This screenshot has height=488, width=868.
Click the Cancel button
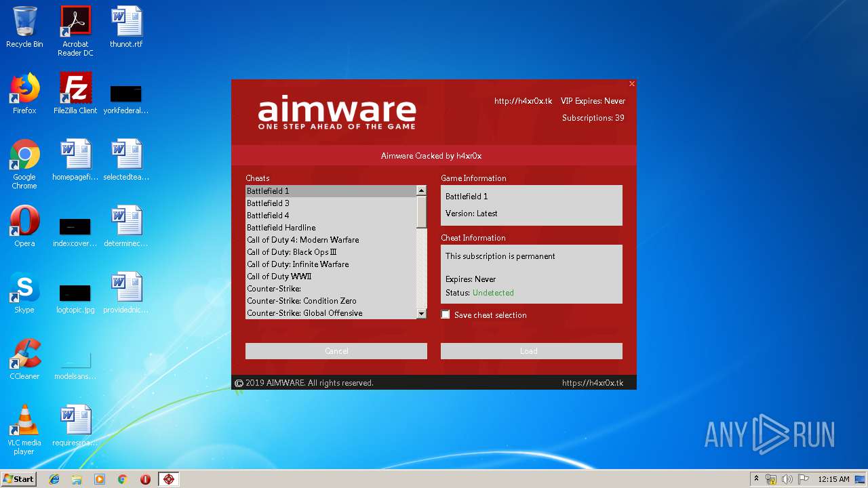[336, 351]
